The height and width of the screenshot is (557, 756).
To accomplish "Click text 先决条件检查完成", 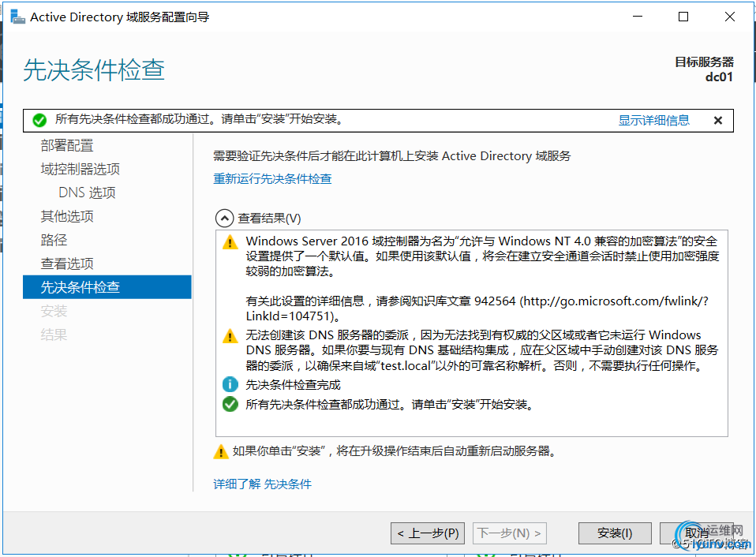I will pos(293,385).
